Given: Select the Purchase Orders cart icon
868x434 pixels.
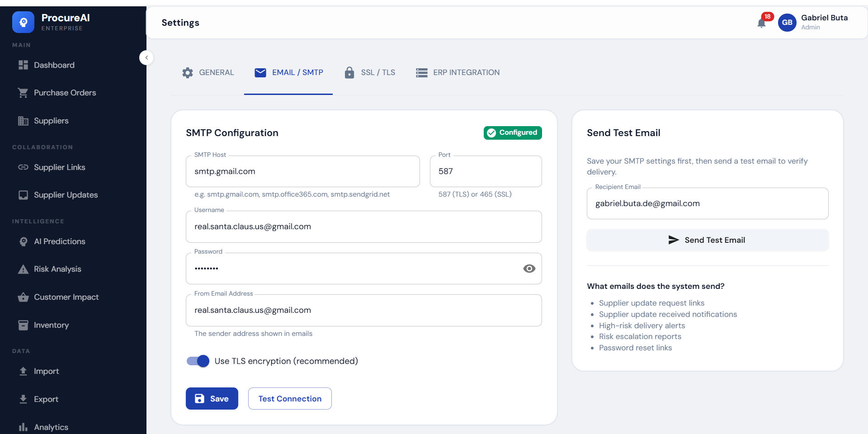Looking at the screenshot, I should tap(23, 92).
